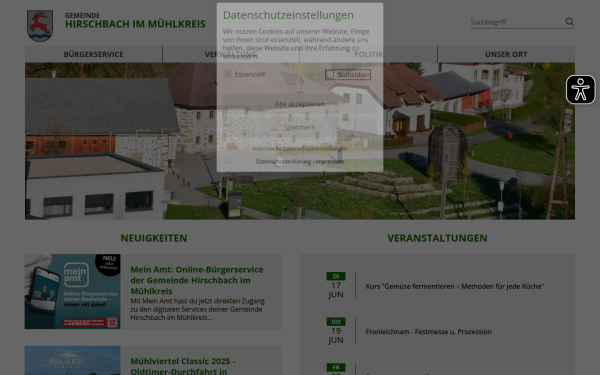Click the search magnifier icon

569,22
